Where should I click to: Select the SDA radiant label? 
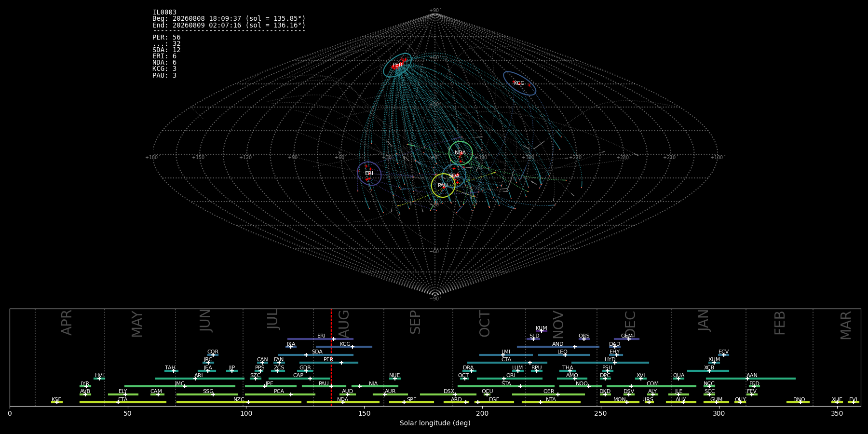[x=454, y=176]
